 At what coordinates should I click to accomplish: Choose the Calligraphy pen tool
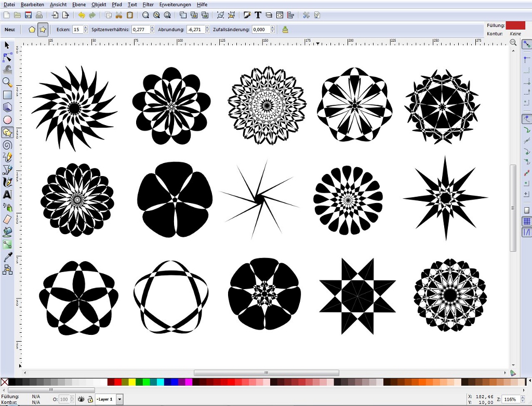[x=7, y=182]
